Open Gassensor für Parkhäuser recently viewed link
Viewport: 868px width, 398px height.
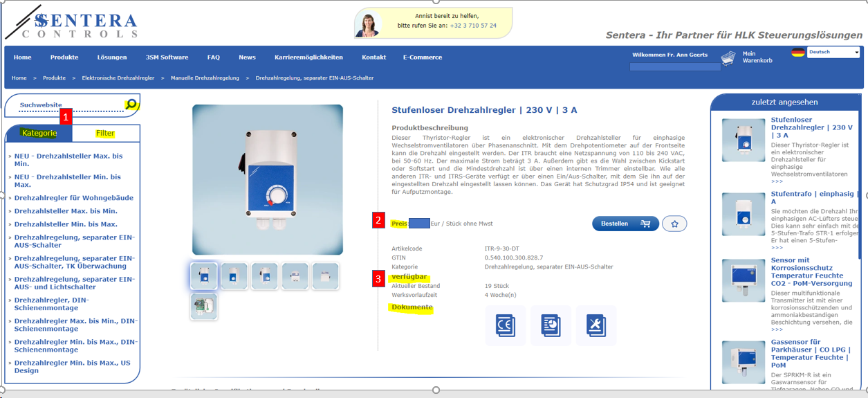811,353
